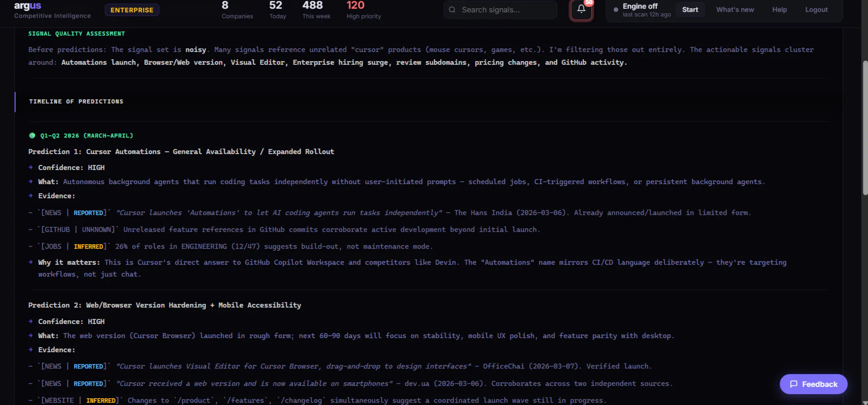View the 8 Companies stat
The width and height of the screenshot is (868, 405).
[237, 10]
